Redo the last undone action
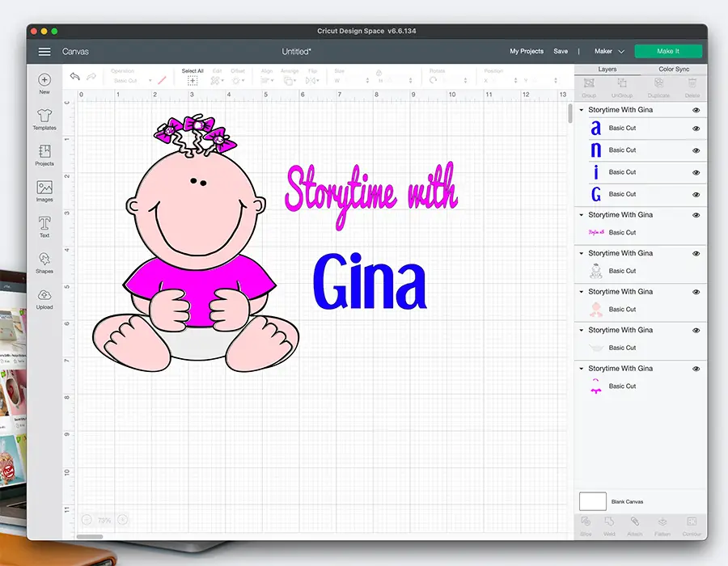Viewport: 728px width, 566px height. pyautogui.click(x=91, y=77)
